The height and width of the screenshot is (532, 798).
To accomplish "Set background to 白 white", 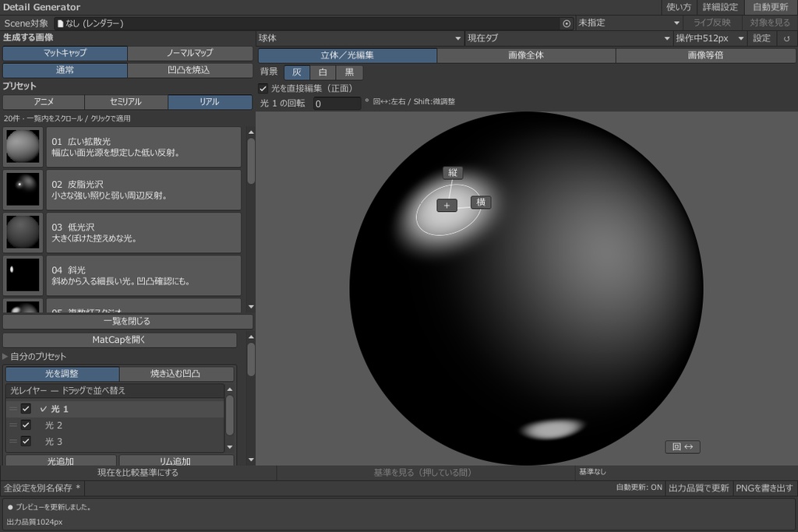I will (323, 72).
